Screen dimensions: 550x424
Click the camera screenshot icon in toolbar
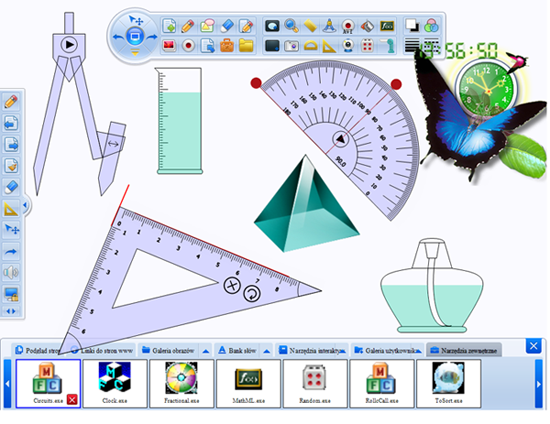[x=291, y=46]
